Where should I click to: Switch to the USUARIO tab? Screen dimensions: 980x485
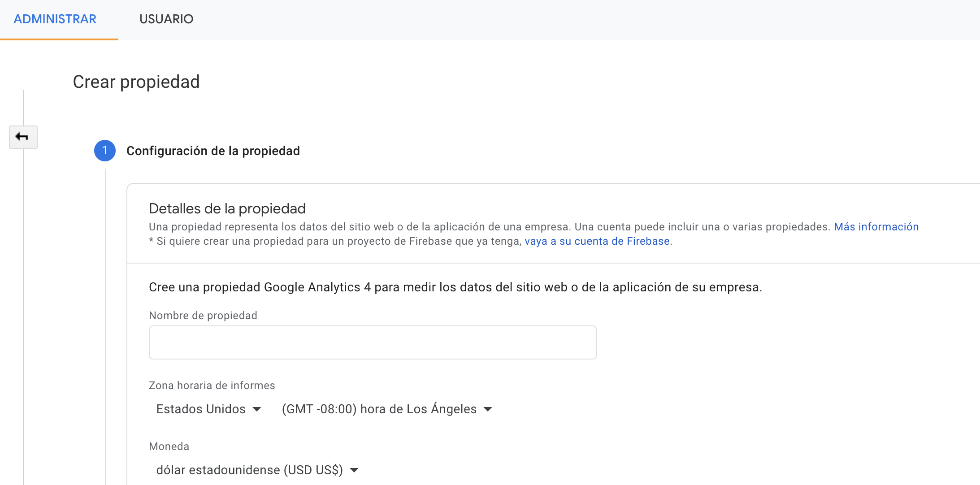(x=166, y=19)
